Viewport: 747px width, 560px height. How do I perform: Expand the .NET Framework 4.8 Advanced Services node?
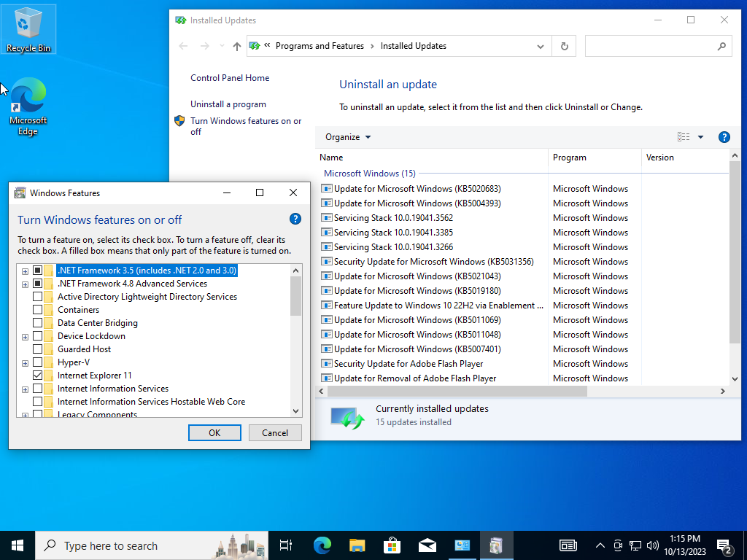pyautogui.click(x=25, y=284)
